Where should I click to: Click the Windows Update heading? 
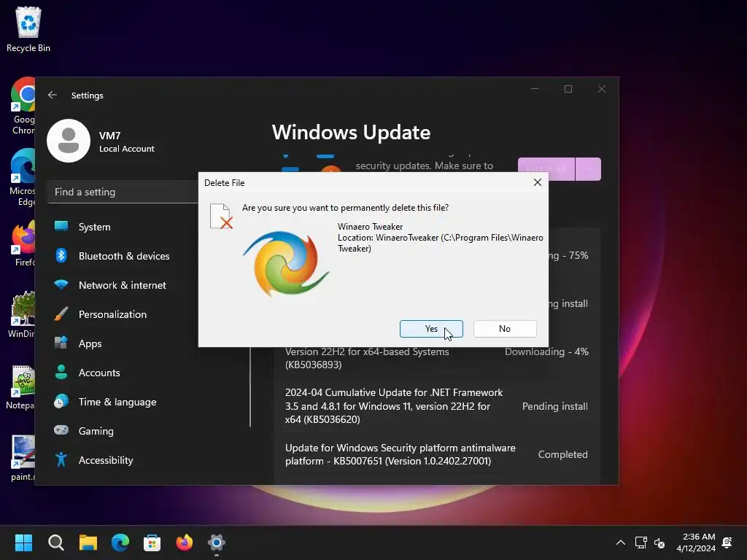point(351,133)
